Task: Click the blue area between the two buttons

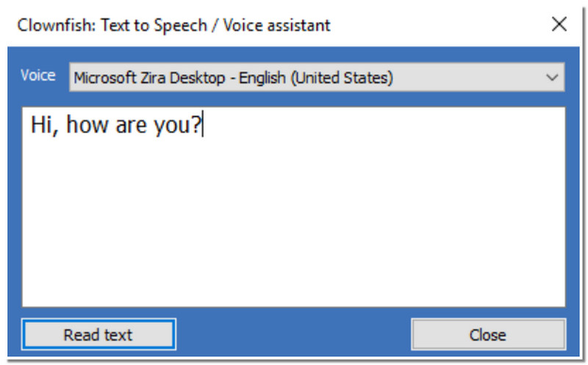Action: pos(294,335)
